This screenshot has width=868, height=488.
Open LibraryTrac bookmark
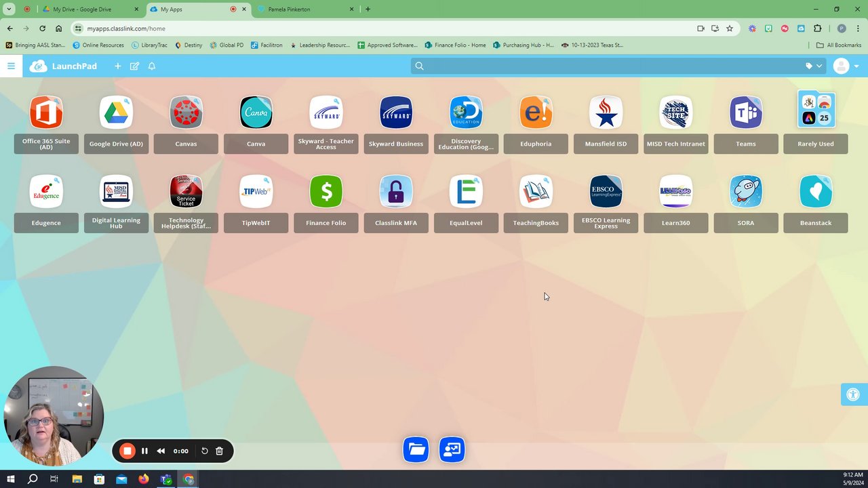(150, 45)
